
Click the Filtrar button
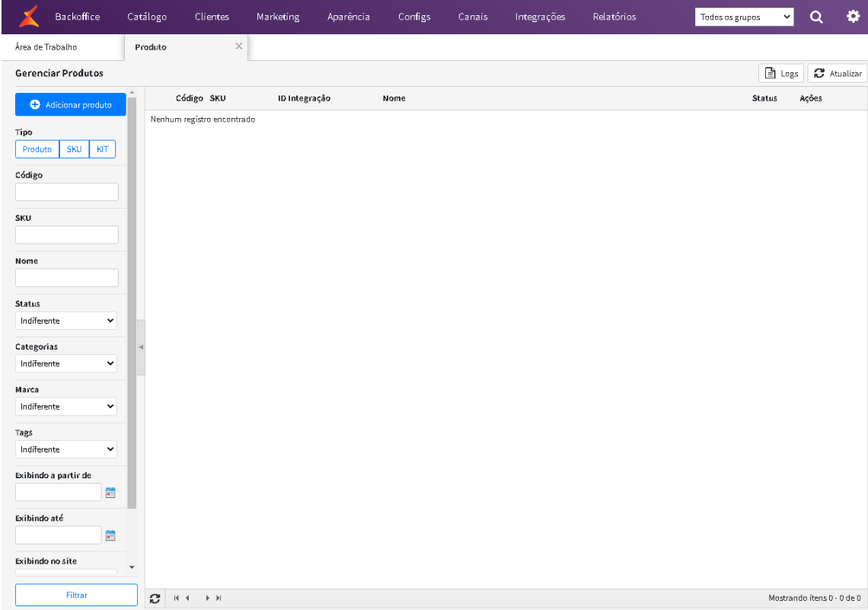tap(76, 595)
